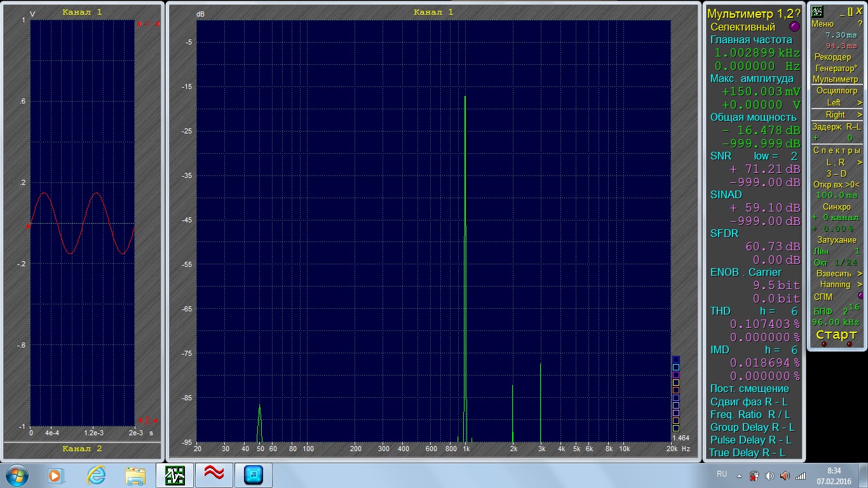Click the БПФ FFT size setting
The width and height of the screenshot is (868, 488).
[836, 310]
